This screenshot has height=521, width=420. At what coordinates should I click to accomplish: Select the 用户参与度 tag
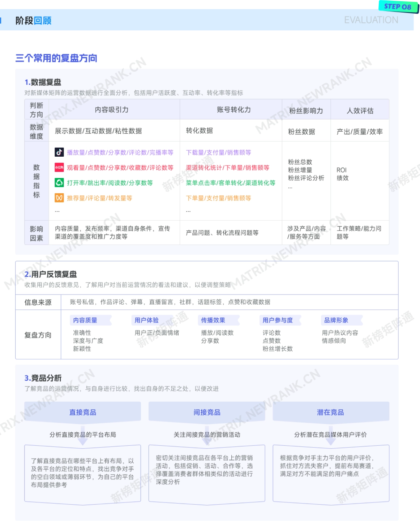[x=278, y=320]
